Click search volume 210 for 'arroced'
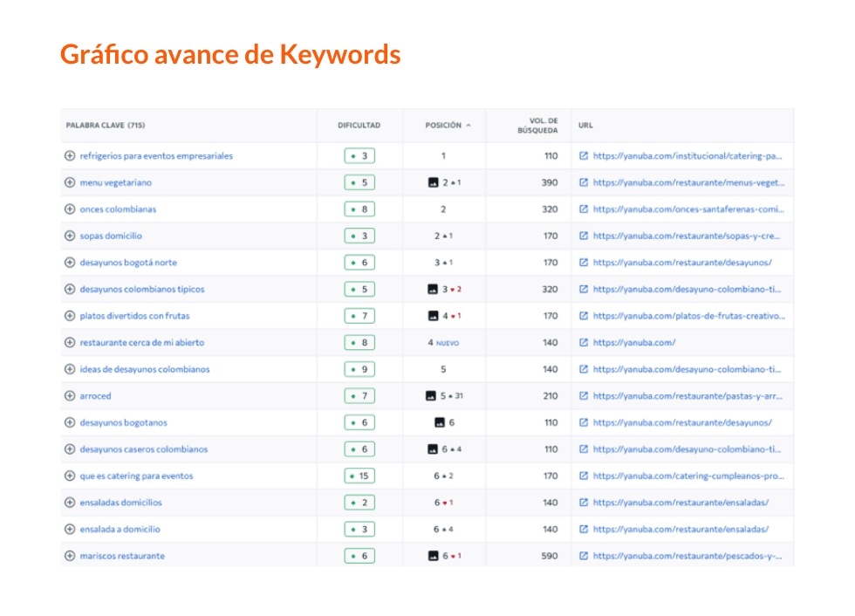Image resolution: width=855 pixels, height=616 pixels. tap(551, 396)
